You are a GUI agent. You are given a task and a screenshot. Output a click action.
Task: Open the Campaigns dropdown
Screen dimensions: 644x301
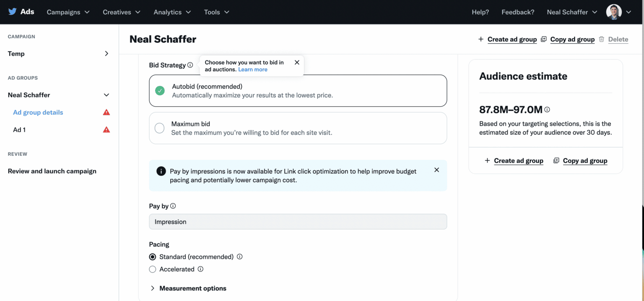(x=68, y=12)
